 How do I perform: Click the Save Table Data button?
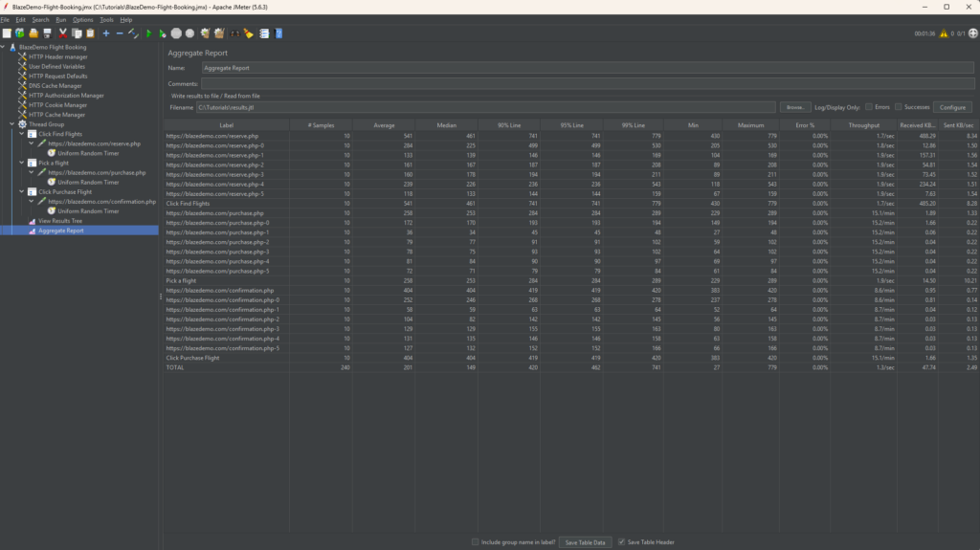(585, 542)
